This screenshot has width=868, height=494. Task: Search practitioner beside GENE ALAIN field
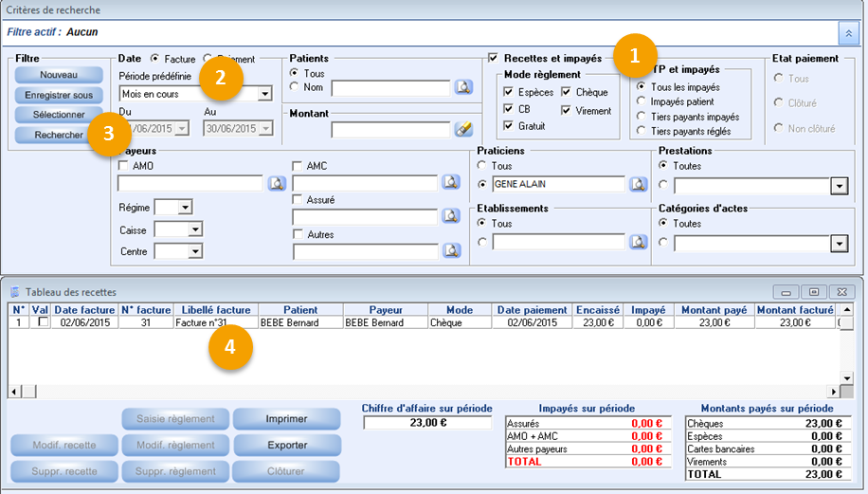(x=639, y=184)
